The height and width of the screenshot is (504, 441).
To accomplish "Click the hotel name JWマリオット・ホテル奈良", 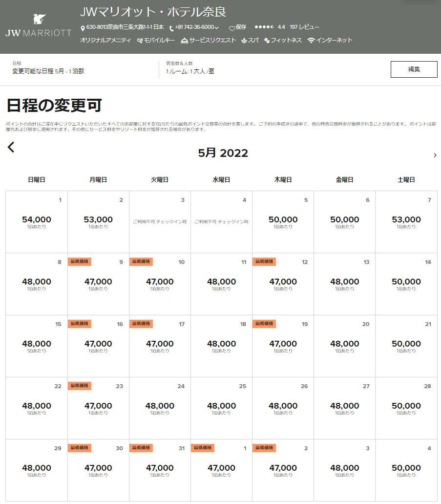I will coord(153,12).
